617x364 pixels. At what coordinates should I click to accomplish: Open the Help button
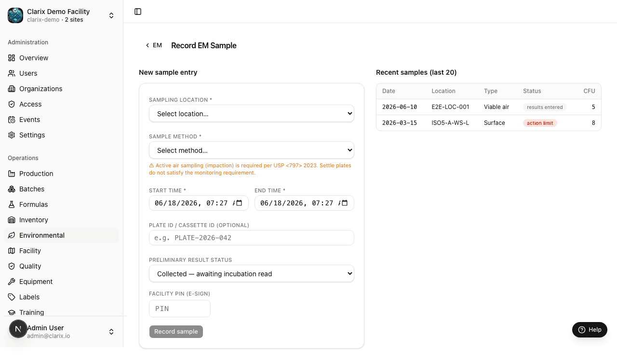(590, 330)
